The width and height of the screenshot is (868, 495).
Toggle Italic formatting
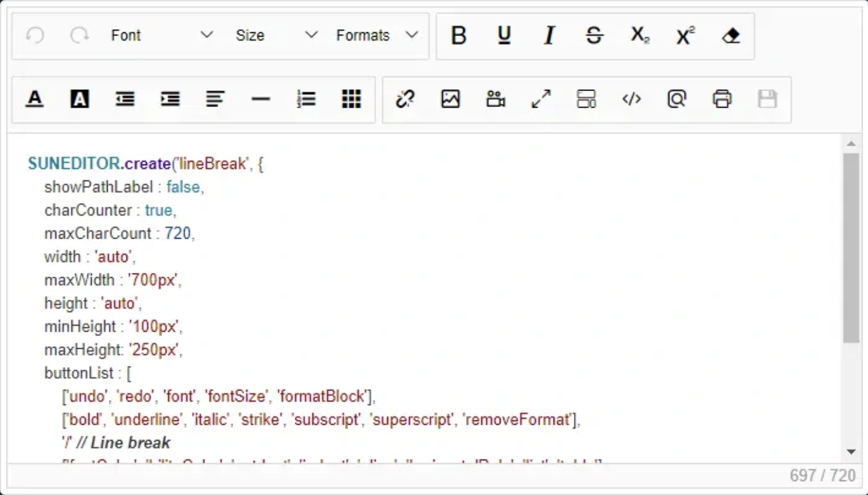(x=549, y=35)
